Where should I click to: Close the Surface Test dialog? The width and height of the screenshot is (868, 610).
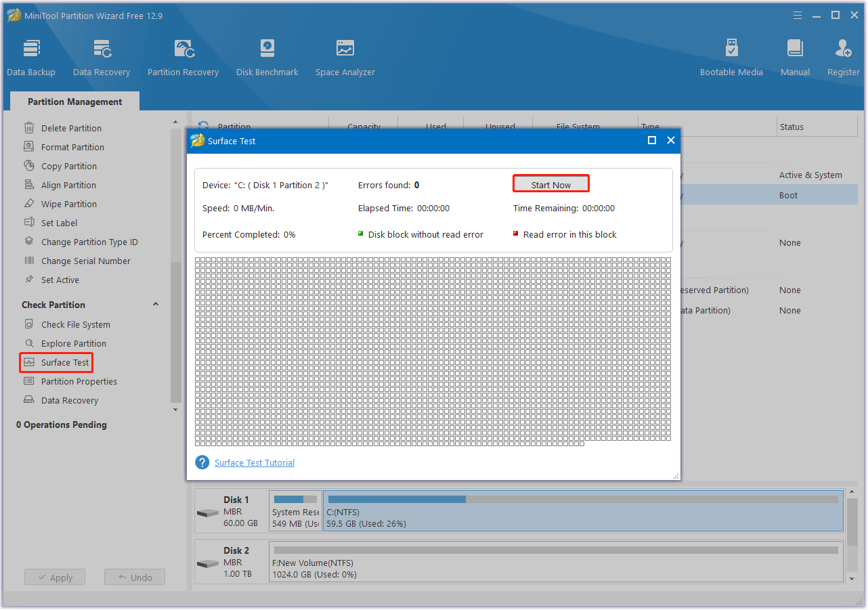click(x=671, y=140)
